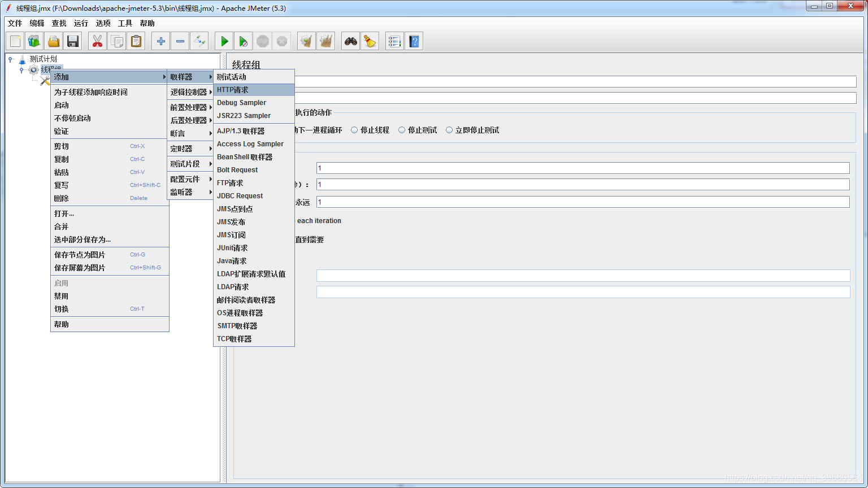The width and height of the screenshot is (868, 488).
Task: Choose TCP取样器 entry
Action: 254,339
